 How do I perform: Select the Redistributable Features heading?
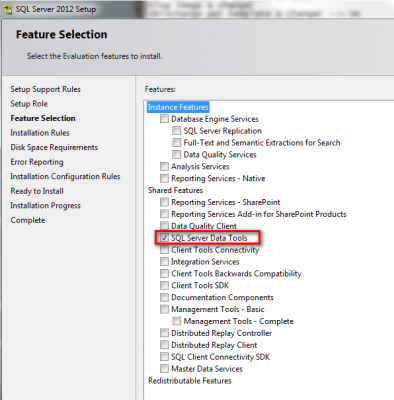pyautogui.click(x=190, y=381)
